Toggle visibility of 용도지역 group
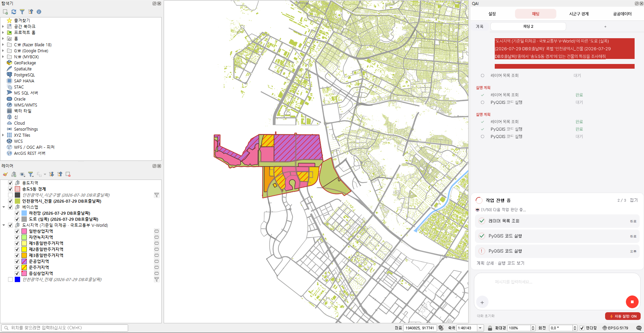This screenshot has width=644, height=333. [10, 183]
